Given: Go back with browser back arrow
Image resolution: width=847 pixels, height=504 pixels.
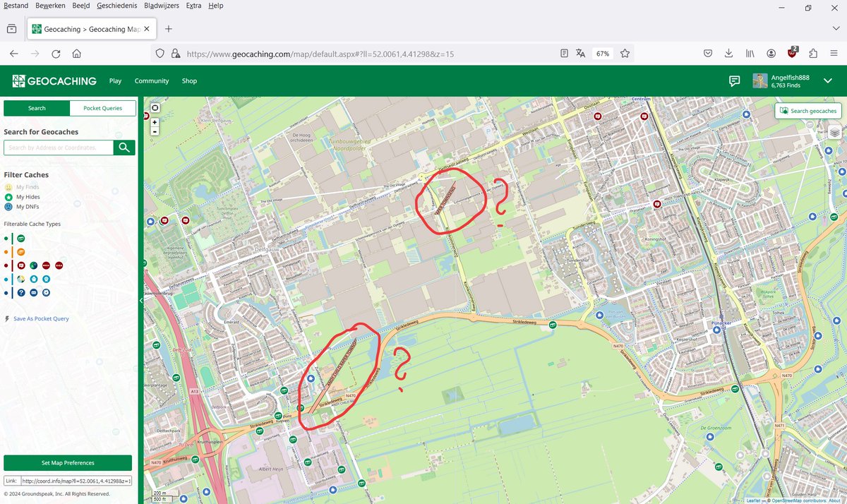Looking at the screenshot, I should [x=13, y=54].
